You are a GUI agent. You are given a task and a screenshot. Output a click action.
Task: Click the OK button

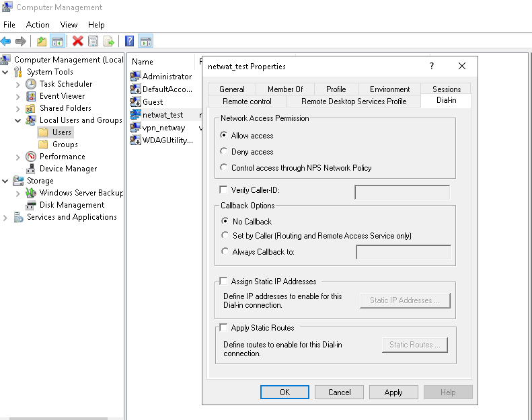click(x=284, y=392)
